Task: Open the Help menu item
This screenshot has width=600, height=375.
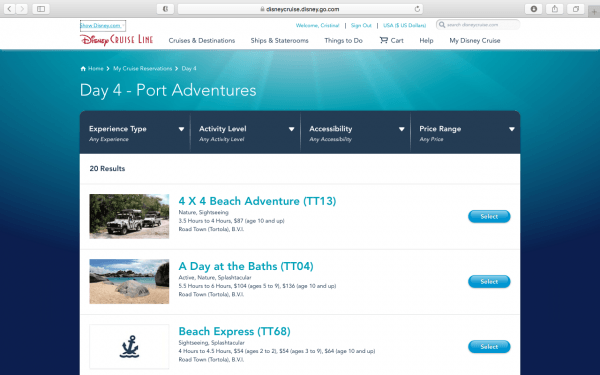Action: [x=426, y=41]
